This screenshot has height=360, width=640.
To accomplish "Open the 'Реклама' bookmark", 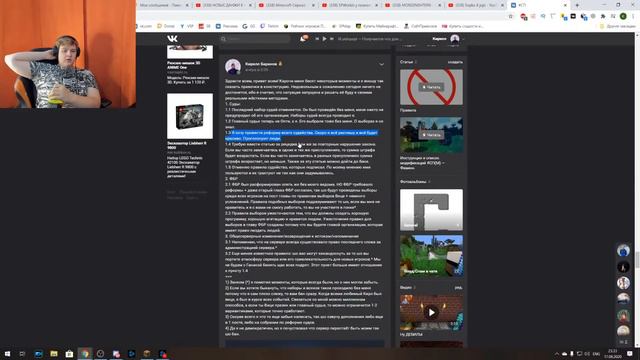I will [227, 26].
